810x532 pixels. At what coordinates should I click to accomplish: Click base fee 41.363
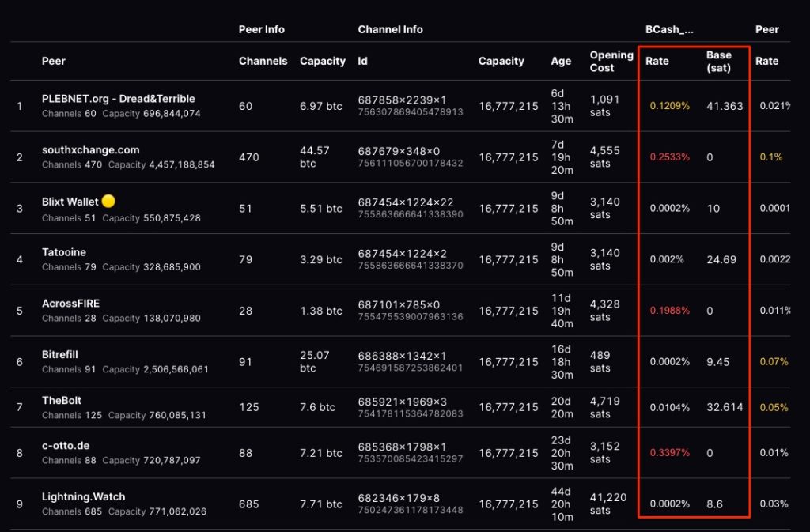[725, 106]
